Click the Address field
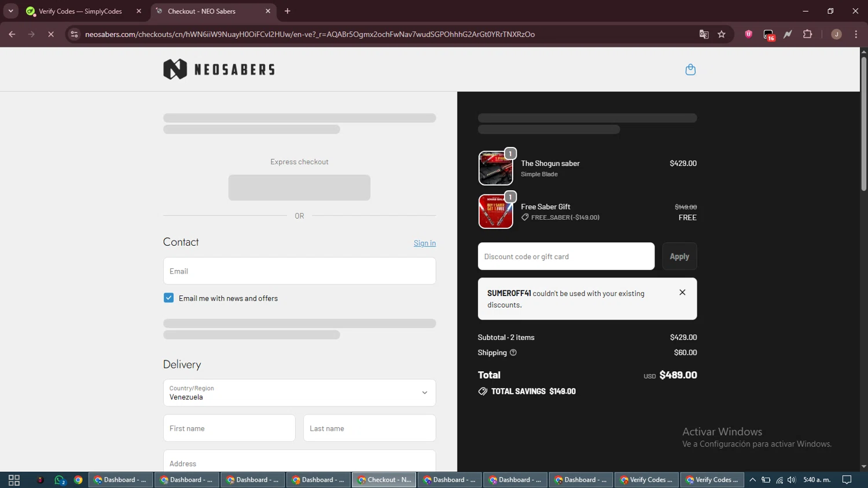Viewport: 868px width, 488px height. 299,461
